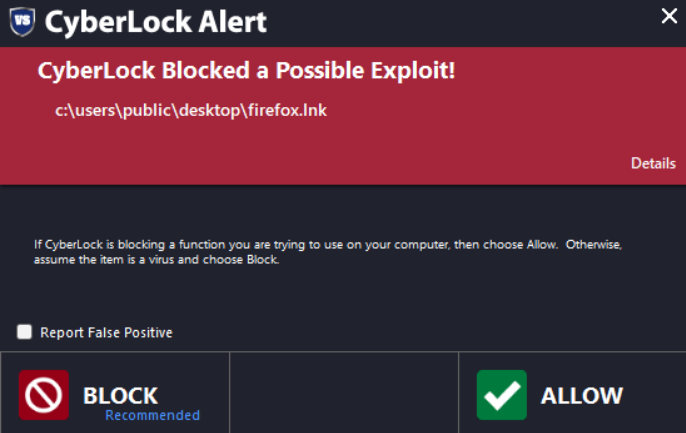Click dark empty area above the instruction text
Screen dimensions: 686x433
point(340,208)
